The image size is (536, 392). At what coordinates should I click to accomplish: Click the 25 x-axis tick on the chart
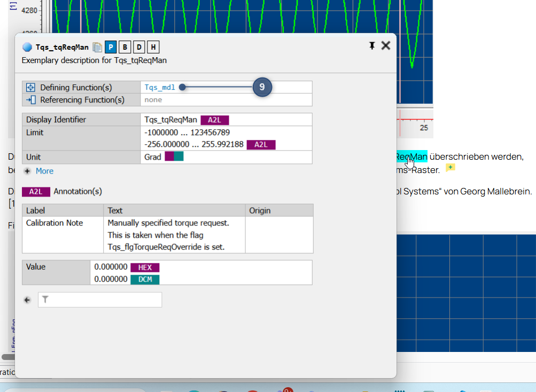point(424,128)
